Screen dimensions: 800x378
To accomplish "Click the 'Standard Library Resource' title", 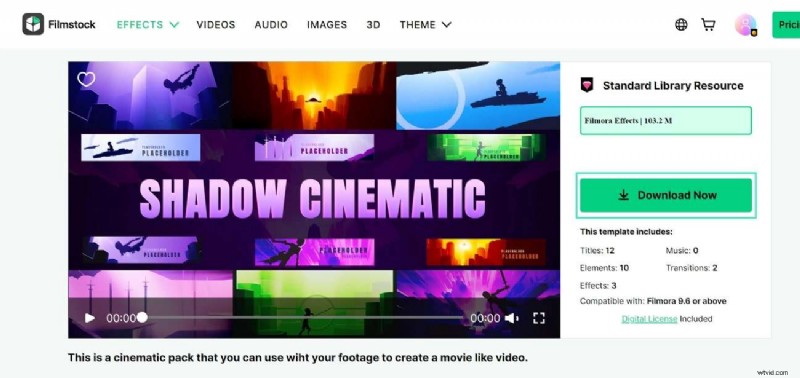I will [x=673, y=86].
